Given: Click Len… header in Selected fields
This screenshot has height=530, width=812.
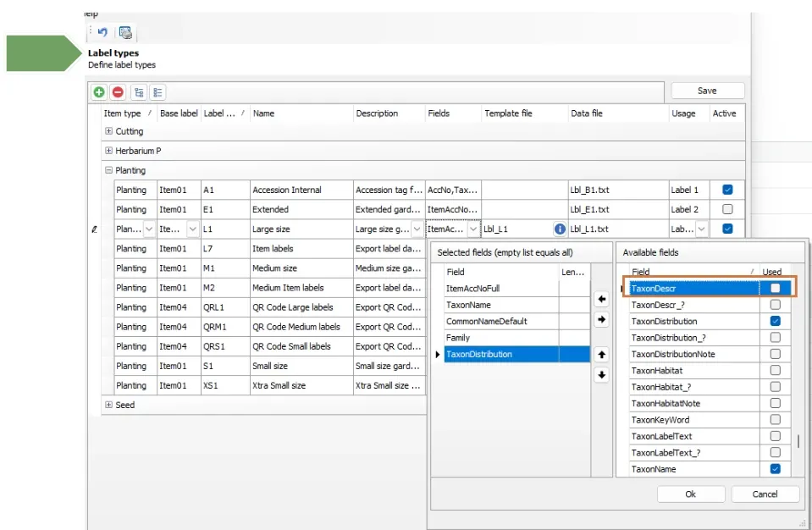Looking at the screenshot, I should [572, 272].
